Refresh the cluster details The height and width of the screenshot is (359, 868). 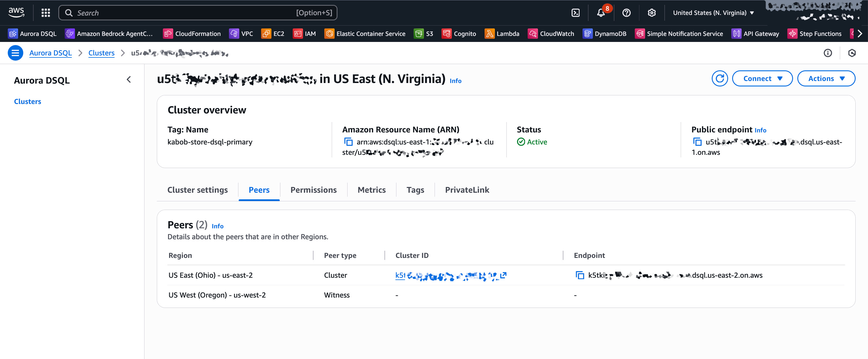720,78
